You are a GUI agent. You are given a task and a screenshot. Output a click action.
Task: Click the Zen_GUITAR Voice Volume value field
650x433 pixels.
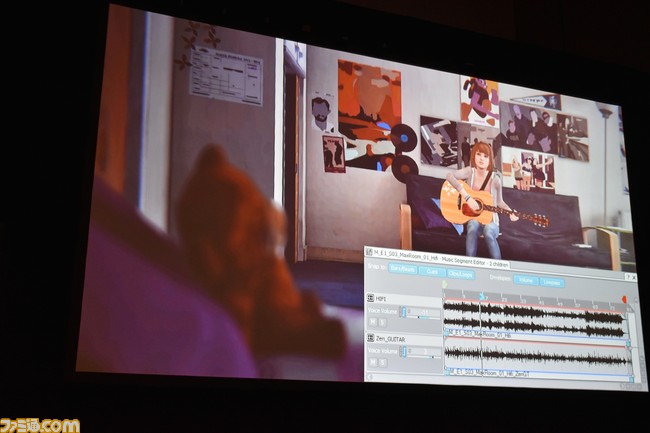424,351
